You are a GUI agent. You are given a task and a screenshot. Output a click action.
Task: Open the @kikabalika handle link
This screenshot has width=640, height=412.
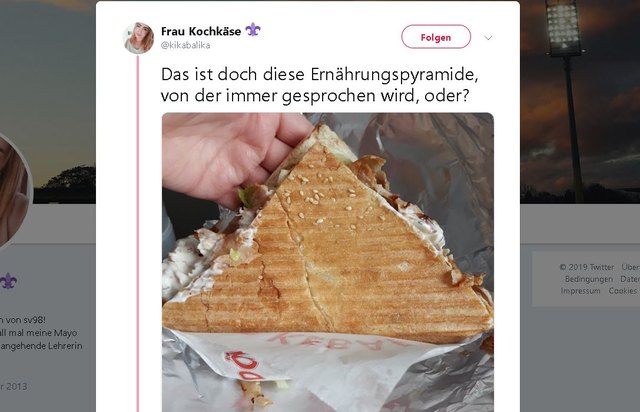186,45
